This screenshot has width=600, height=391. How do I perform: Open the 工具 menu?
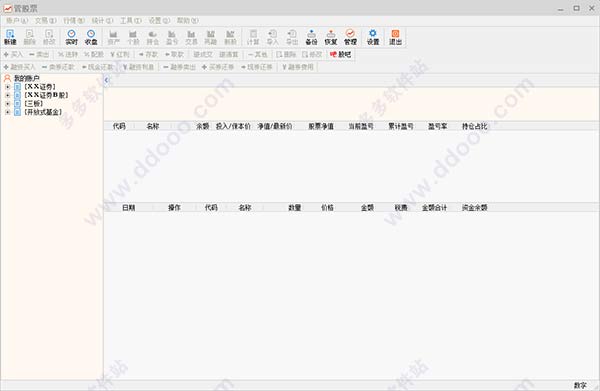click(x=130, y=21)
